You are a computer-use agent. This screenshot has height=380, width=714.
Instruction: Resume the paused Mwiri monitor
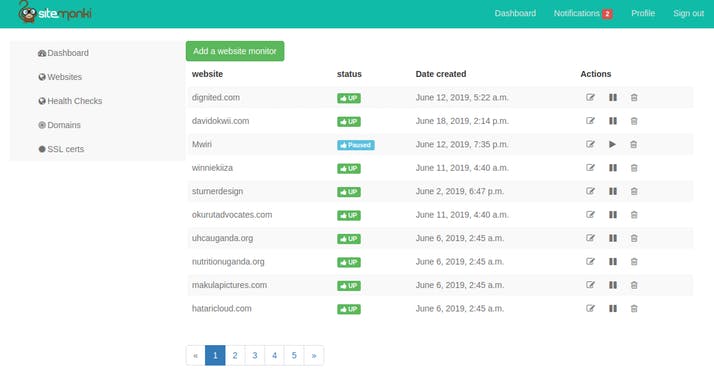(x=612, y=144)
